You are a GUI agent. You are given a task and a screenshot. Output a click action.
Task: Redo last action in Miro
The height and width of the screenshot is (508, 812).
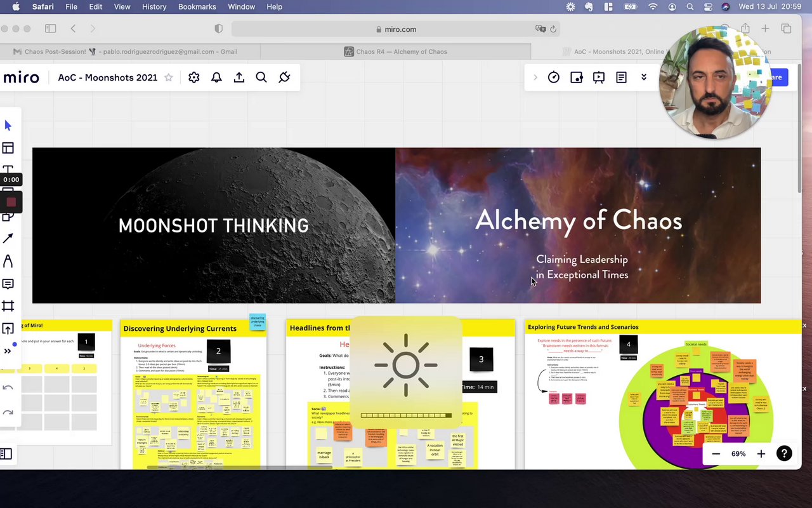click(8, 413)
